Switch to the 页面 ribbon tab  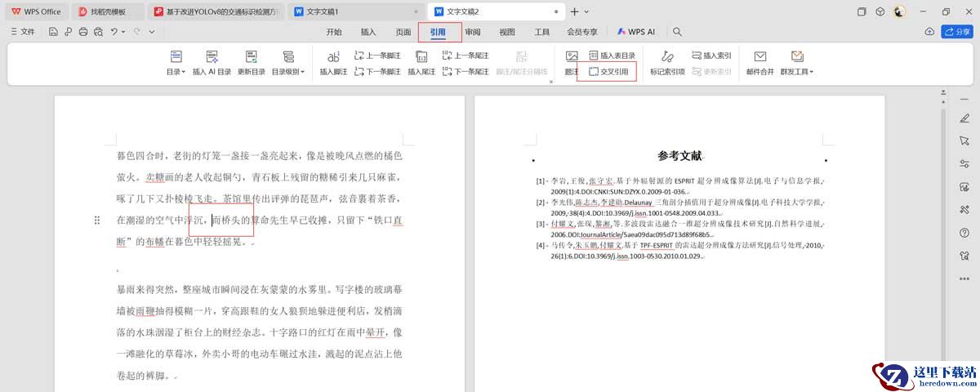point(403,32)
